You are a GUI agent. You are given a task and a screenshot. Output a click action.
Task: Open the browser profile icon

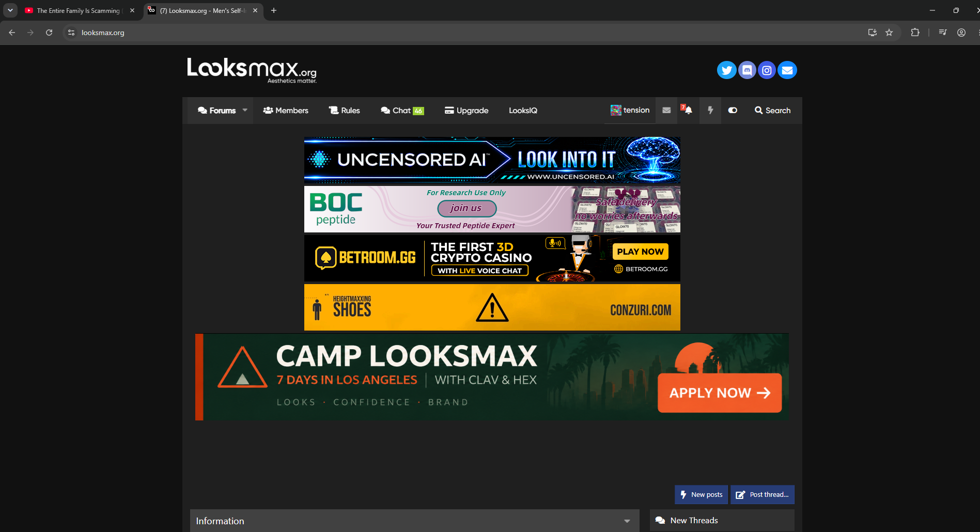pos(961,33)
